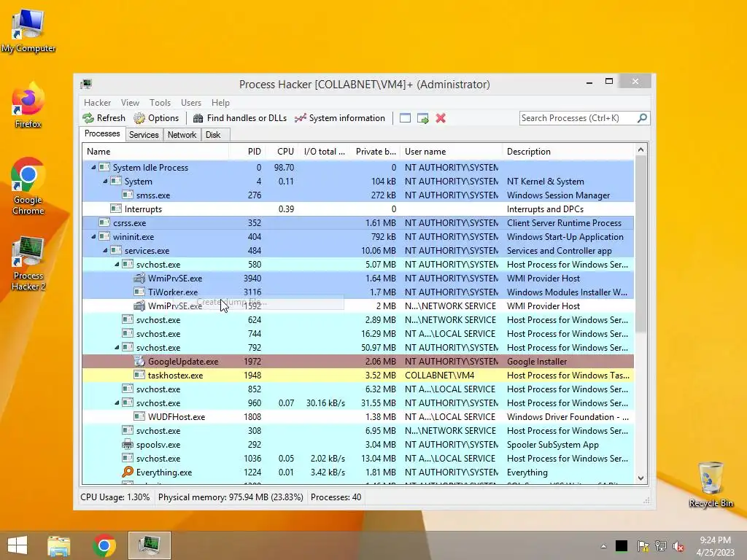Image resolution: width=747 pixels, height=560 pixels.
Task: Select the csrss.exe process row
Action: (x=358, y=222)
